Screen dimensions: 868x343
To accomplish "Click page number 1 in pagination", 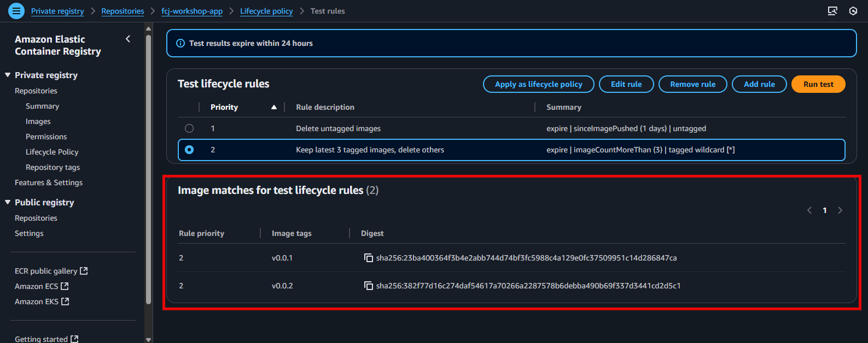I will pos(825,210).
